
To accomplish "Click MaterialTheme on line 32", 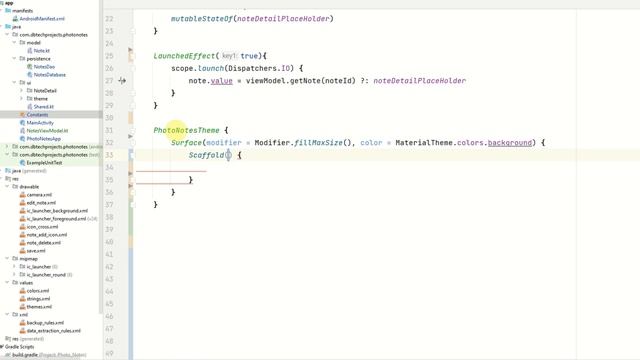I will 424,143.
